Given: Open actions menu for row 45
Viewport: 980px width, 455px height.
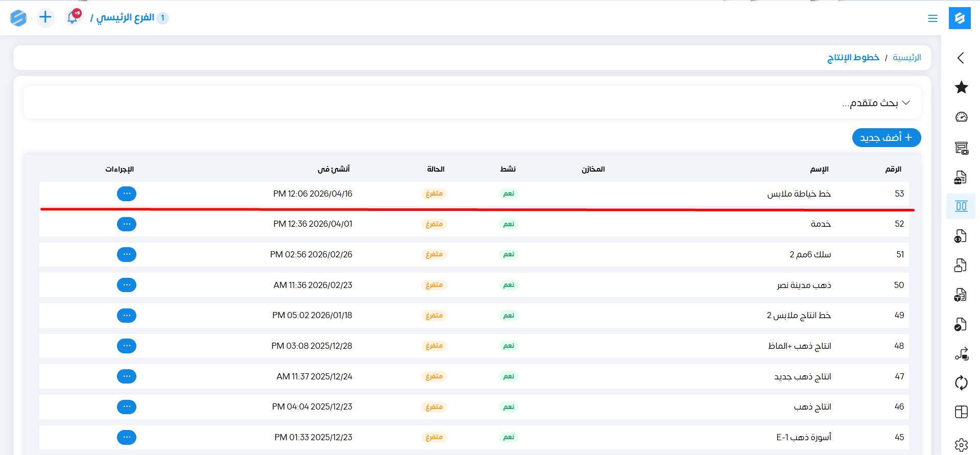Looking at the screenshot, I should pyautogui.click(x=127, y=437).
